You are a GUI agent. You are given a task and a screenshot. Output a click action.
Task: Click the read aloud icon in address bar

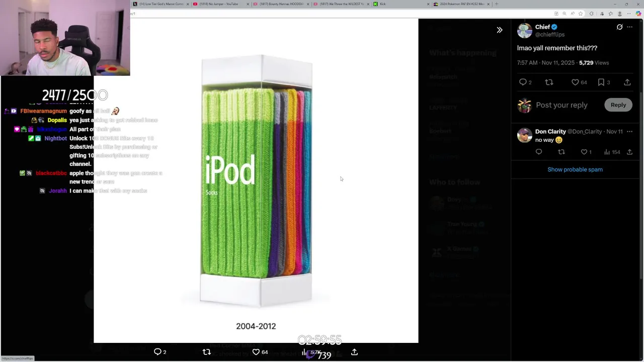pos(573,14)
